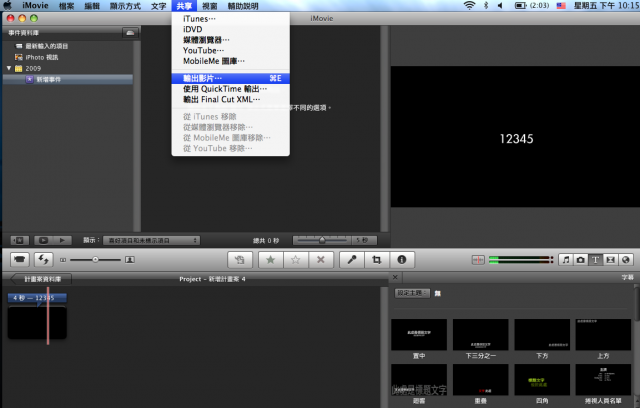Close the titles browser with X
Screen dimensions: 640x408
tap(395, 277)
